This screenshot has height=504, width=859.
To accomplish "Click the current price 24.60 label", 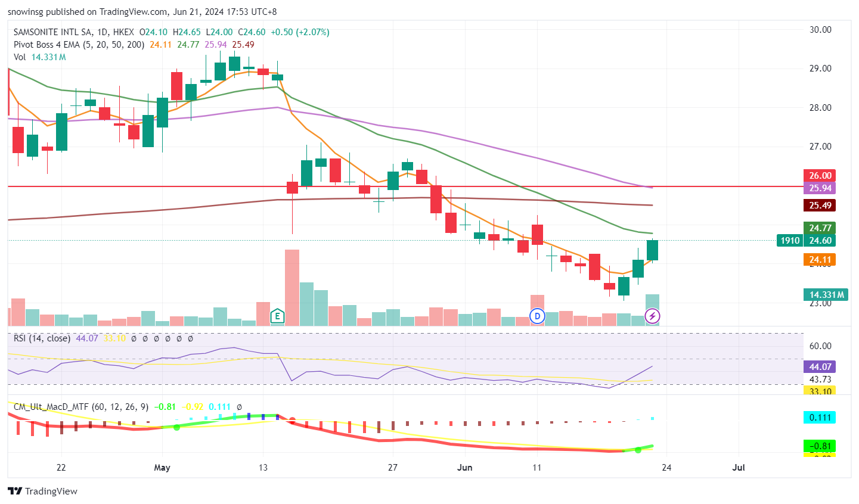I will 820,241.
